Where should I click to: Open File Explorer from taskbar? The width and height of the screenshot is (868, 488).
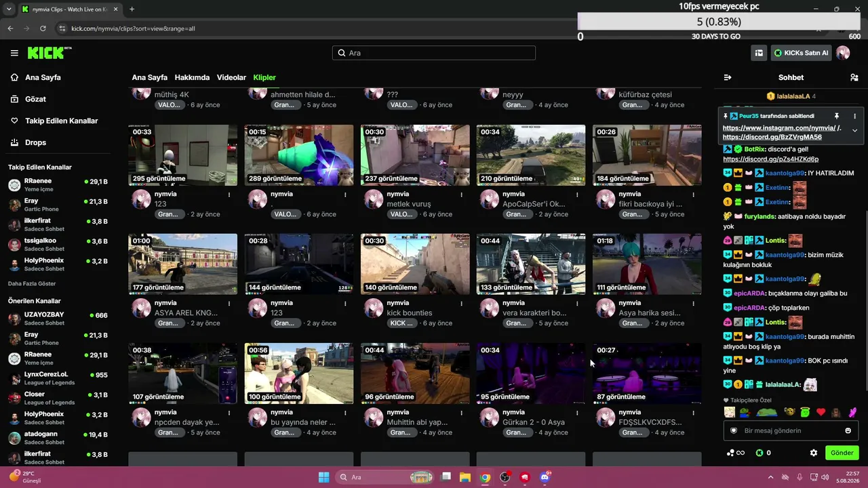[465, 477]
